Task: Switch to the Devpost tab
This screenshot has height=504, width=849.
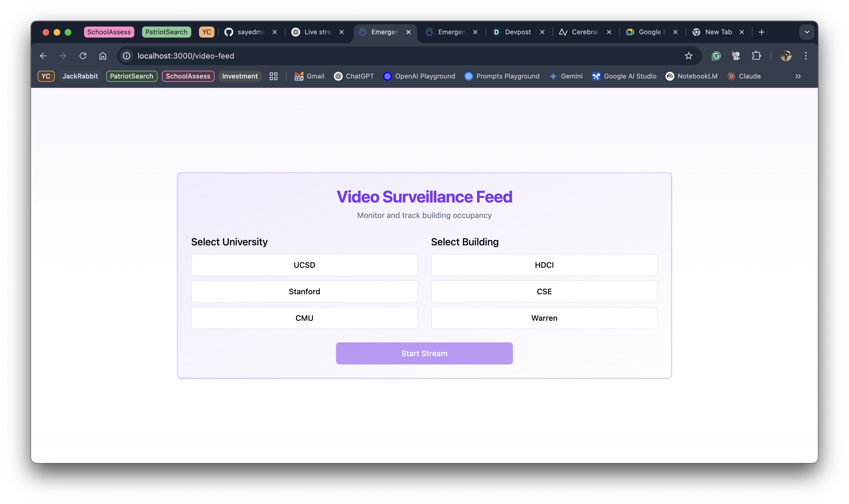Action: [518, 32]
